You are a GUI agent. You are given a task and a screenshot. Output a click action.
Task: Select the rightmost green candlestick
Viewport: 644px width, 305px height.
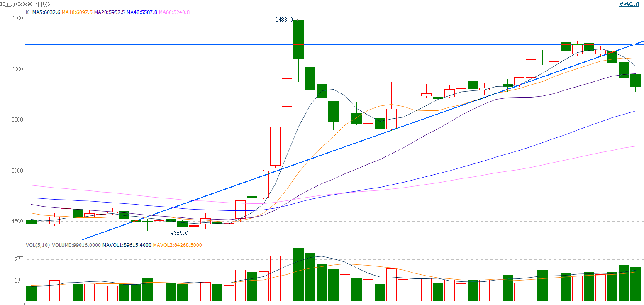point(636,81)
